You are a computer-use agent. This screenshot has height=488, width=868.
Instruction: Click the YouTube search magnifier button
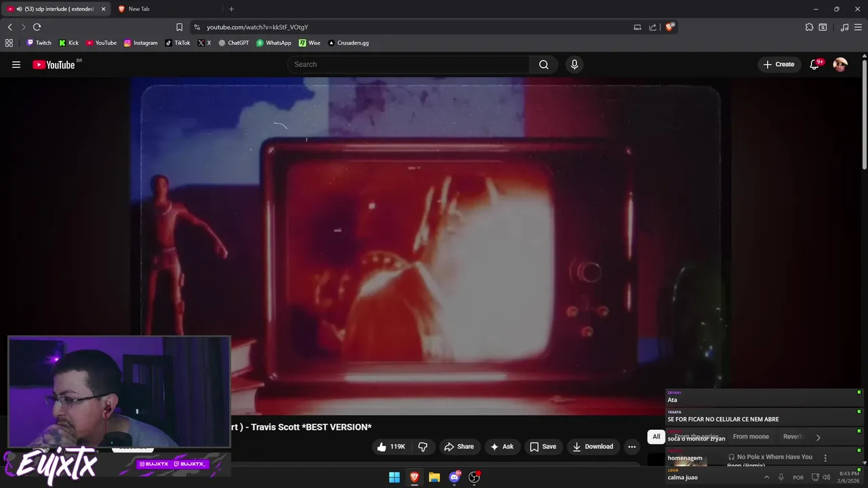(x=544, y=64)
